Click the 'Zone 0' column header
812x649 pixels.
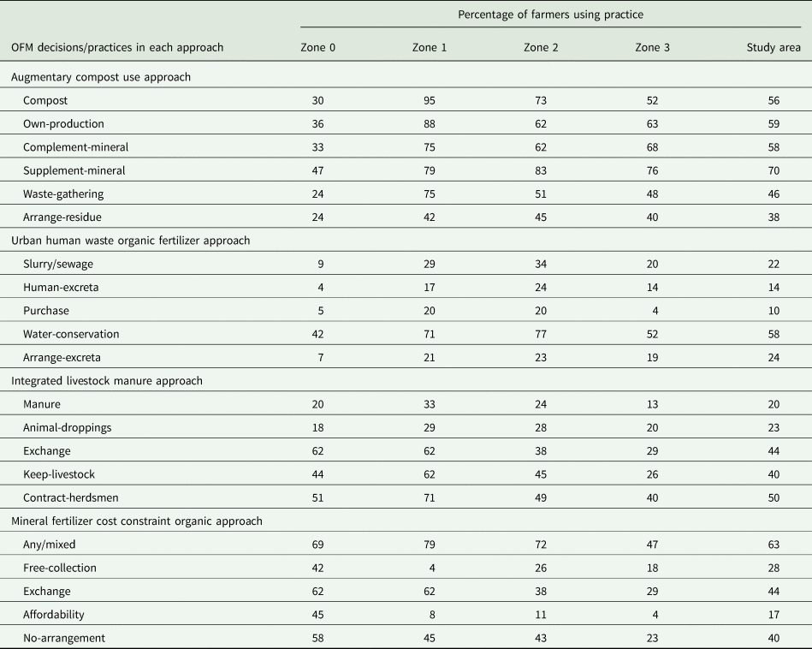(x=317, y=47)
